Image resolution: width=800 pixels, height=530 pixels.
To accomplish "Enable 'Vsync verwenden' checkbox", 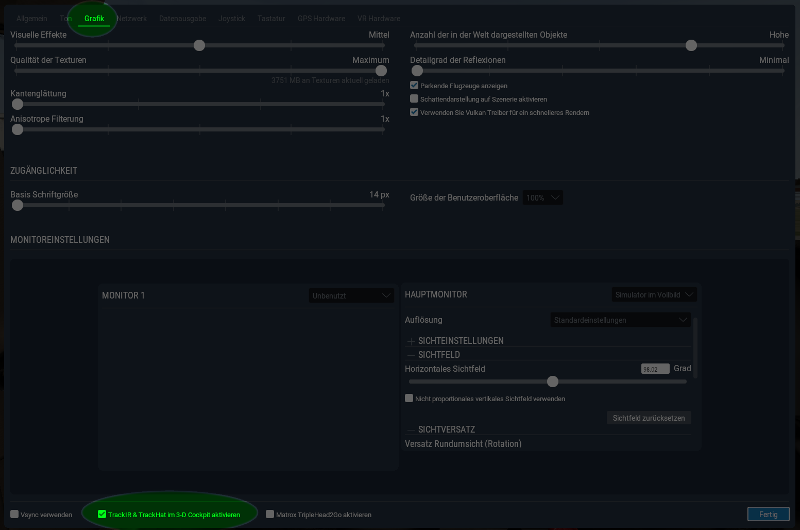I will [14, 514].
